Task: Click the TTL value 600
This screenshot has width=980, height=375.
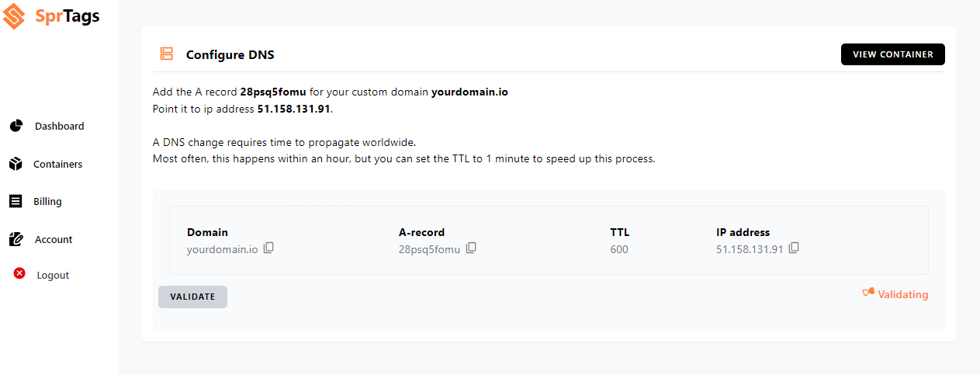Action: pyautogui.click(x=619, y=249)
